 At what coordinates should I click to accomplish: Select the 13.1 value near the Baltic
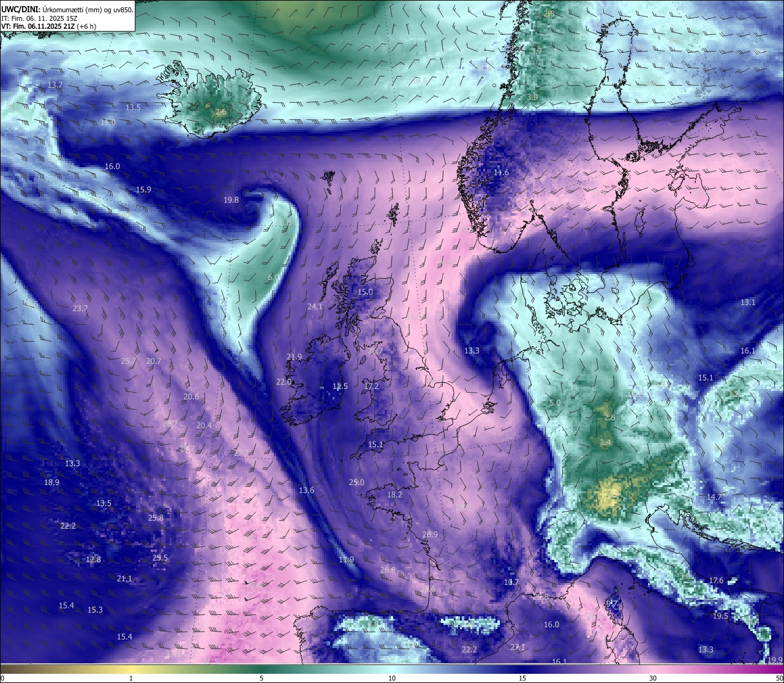tap(748, 302)
